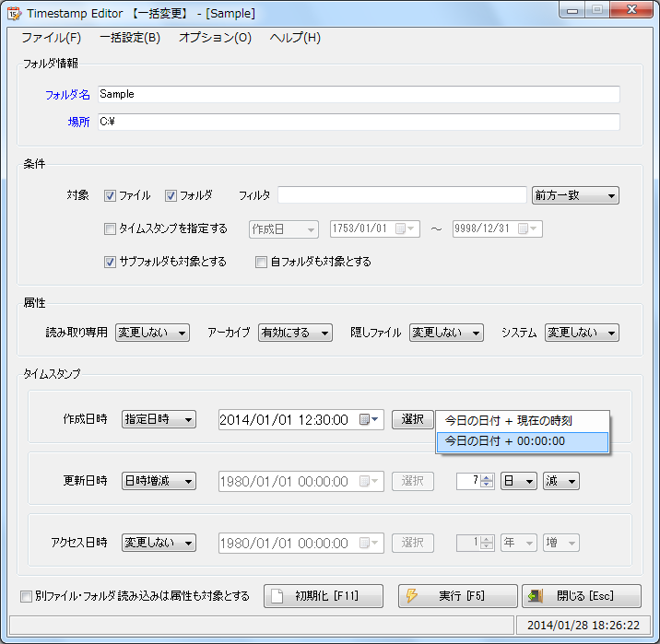Click the lightning icon on 実行 button
Image resolution: width=660 pixels, height=644 pixels.
[412, 596]
